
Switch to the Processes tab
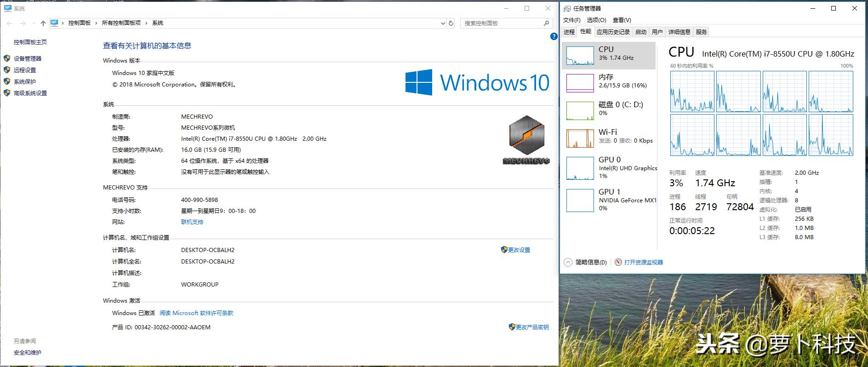(x=569, y=32)
